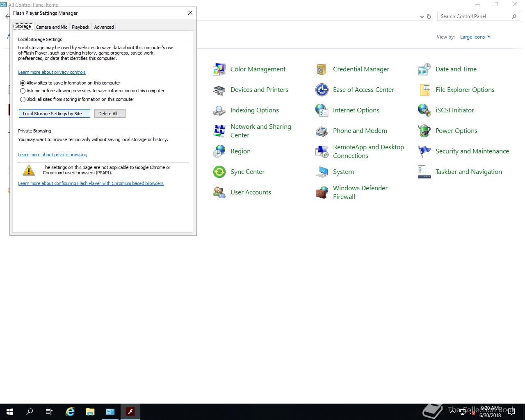525x420 pixels.
Task: Click the User Accounts text link
Action: pos(251,192)
